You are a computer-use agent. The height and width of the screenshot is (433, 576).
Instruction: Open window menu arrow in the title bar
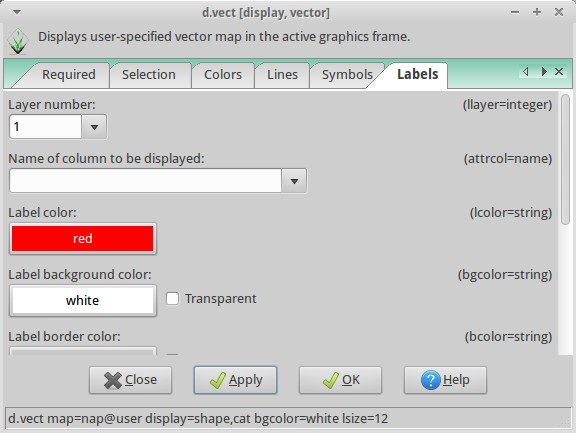tap(17, 12)
